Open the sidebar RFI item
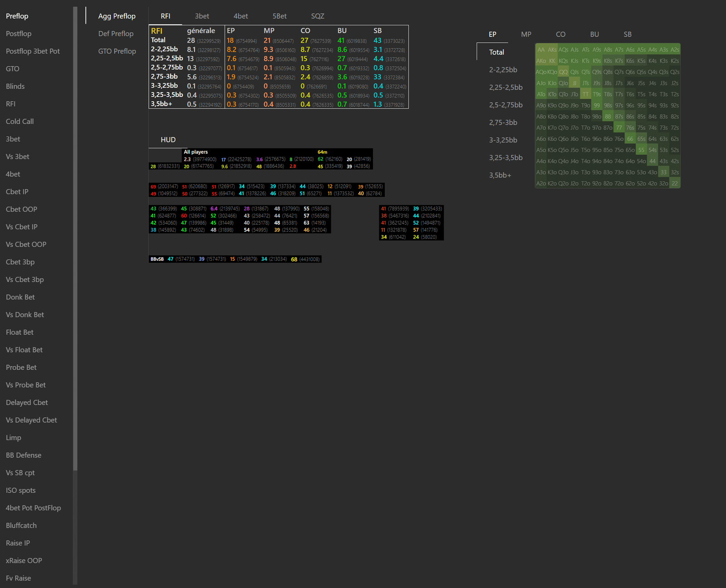The image size is (726, 588). [x=11, y=104]
